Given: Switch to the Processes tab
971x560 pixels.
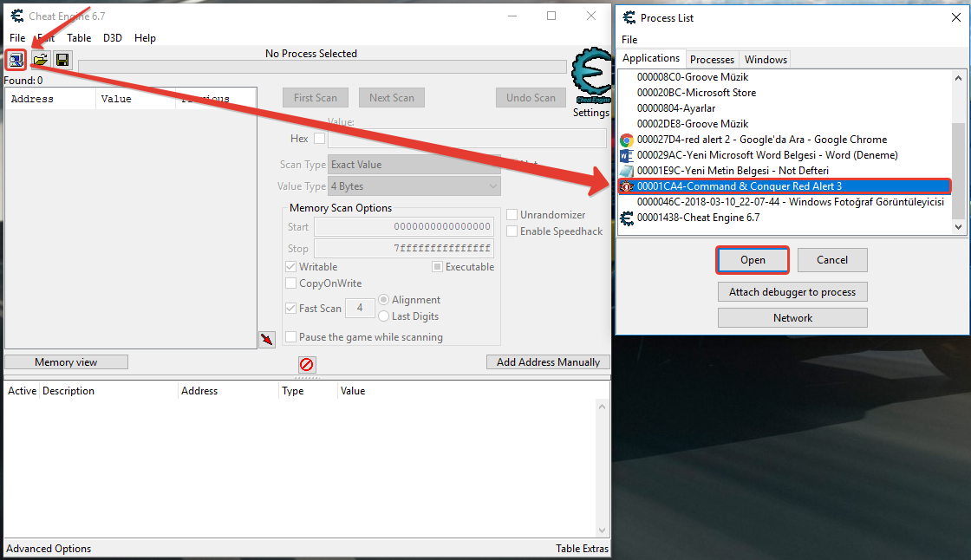Looking at the screenshot, I should (712, 60).
